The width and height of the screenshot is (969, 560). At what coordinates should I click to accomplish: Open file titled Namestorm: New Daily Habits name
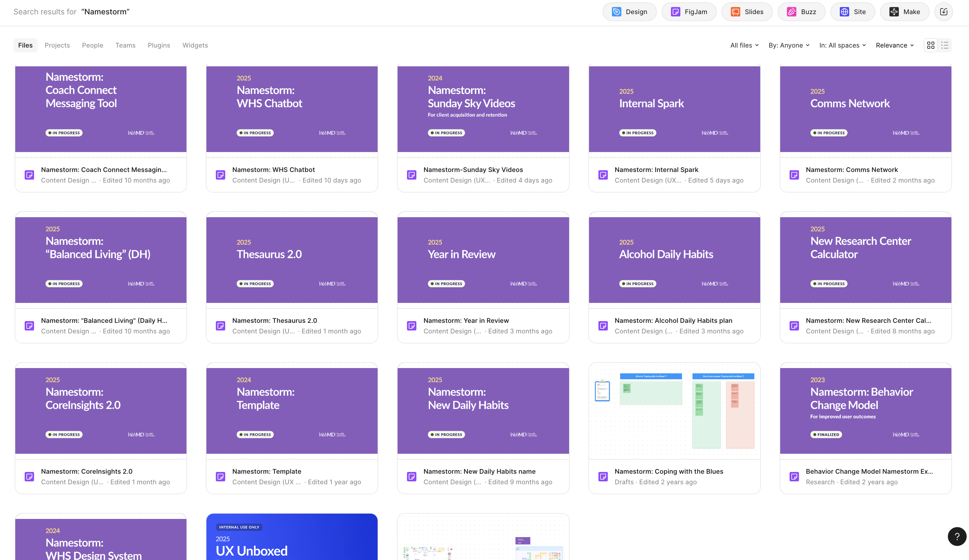pos(480,472)
